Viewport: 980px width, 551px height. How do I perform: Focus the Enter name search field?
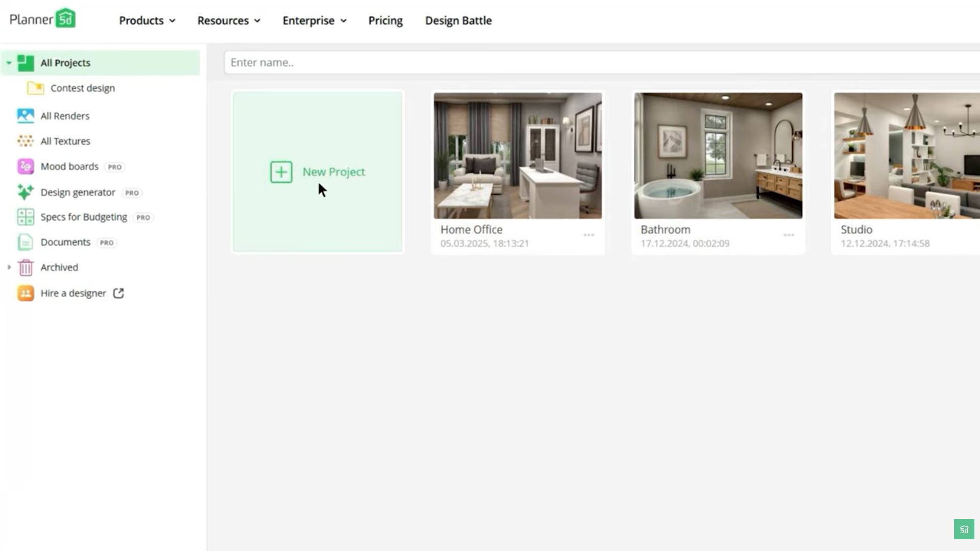click(602, 62)
